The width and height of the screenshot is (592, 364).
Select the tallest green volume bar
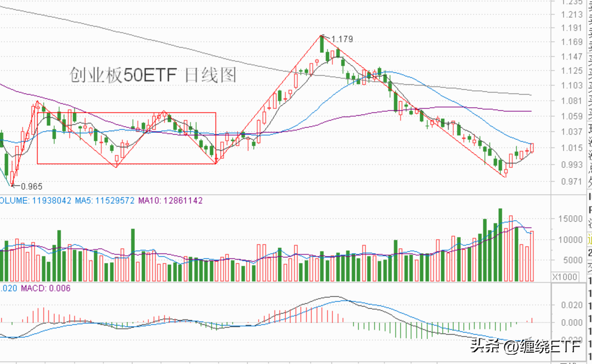[500, 245]
